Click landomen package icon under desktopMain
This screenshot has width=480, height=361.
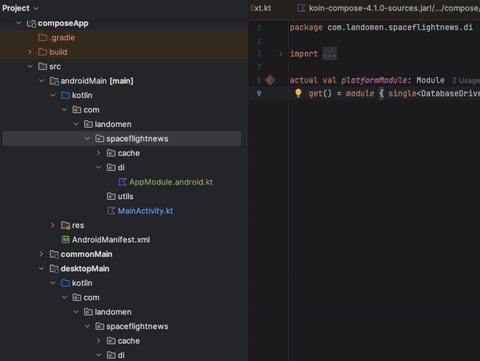[x=88, y=312]
